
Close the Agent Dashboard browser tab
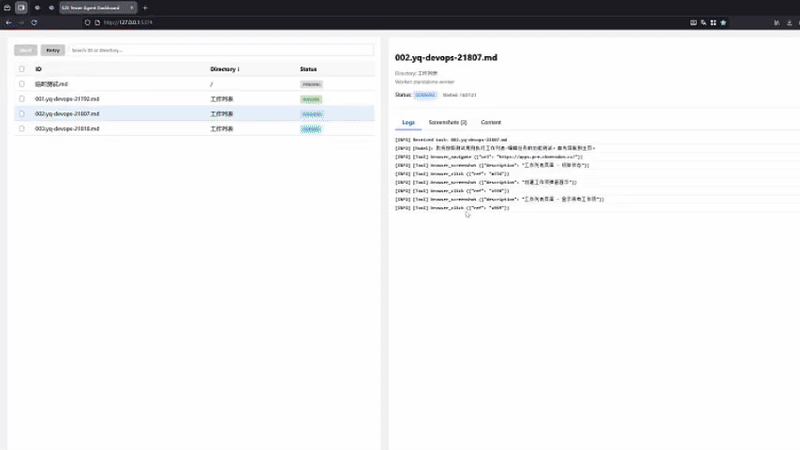[x=133, y=7]
